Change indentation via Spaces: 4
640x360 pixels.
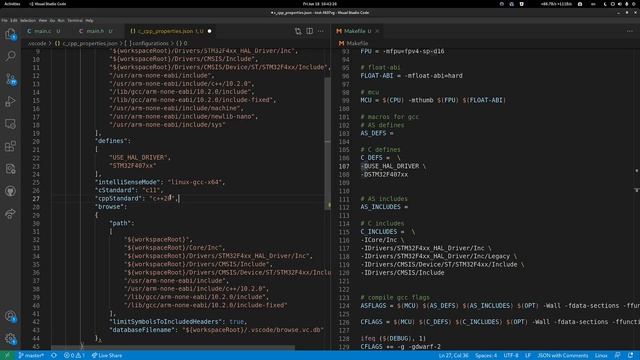[x=486, y=356]
